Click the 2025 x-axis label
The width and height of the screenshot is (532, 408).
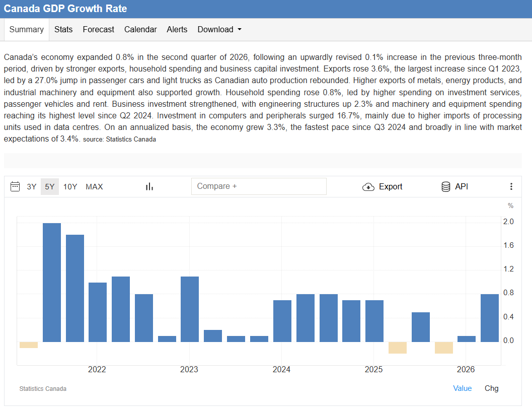coord(373,369)
